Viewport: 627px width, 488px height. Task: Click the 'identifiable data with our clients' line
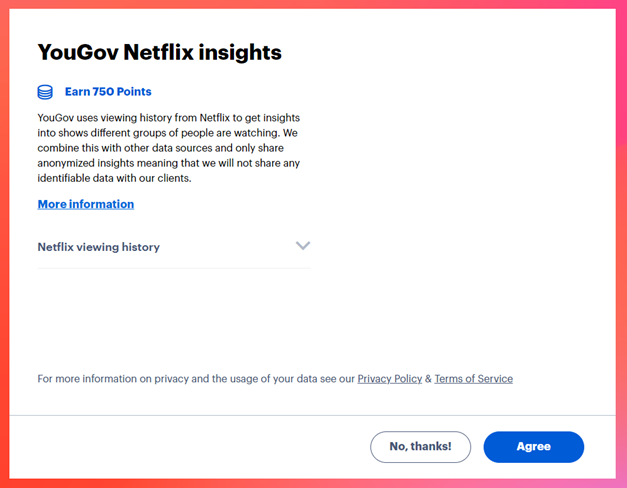(x=114, y=178)
